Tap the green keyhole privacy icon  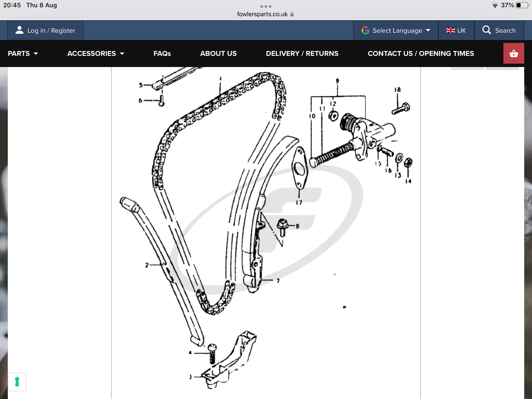[x=17, y=381]
